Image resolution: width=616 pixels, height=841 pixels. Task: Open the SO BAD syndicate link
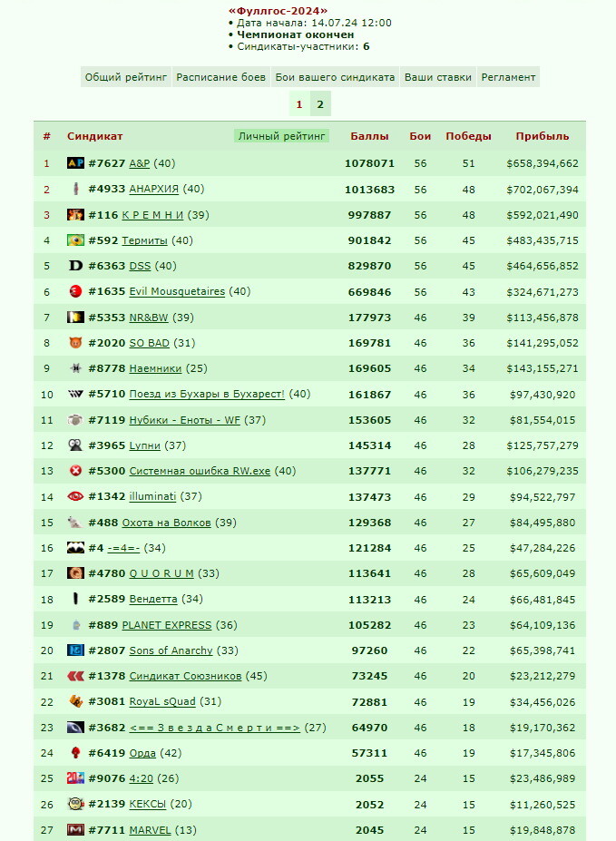tap(149, 343)
